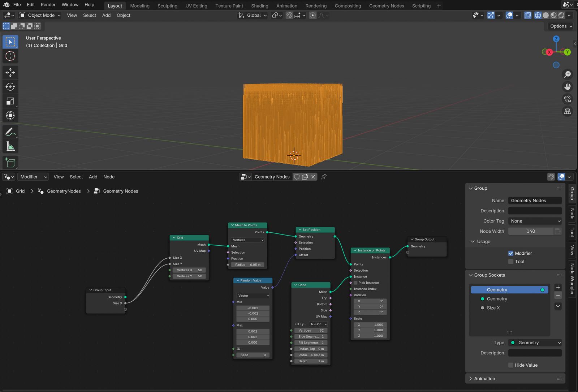The width and height of the screenshot is (578, 392).
Task: Pin the Geometry Nodes tree
Action: pyautogui.click(x=324, y=177)
